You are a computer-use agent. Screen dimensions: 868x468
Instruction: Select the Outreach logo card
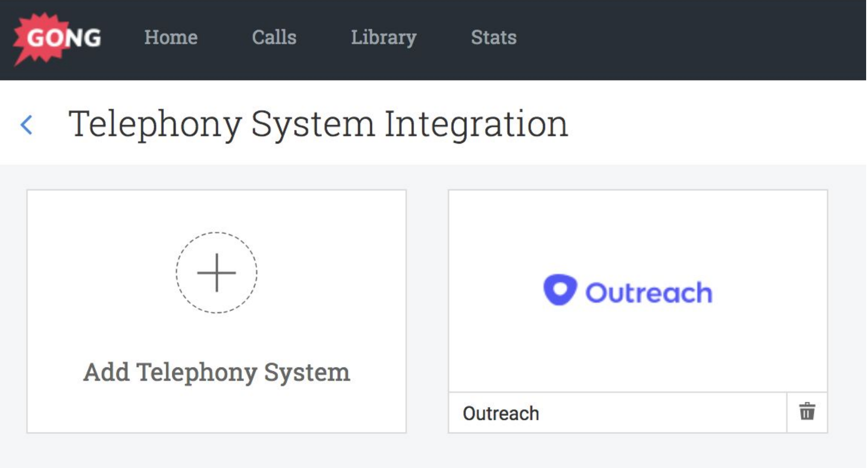click(638, 291)
